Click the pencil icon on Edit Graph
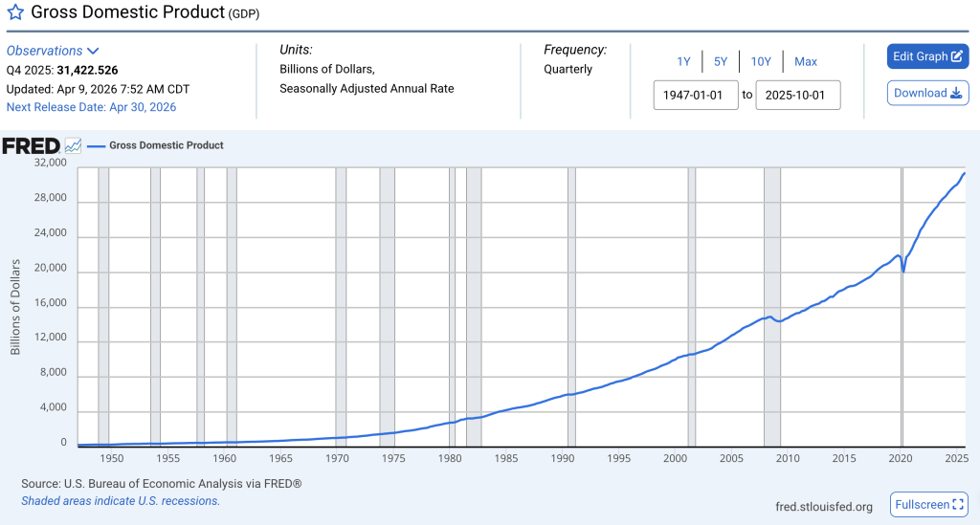 [956, 56]
